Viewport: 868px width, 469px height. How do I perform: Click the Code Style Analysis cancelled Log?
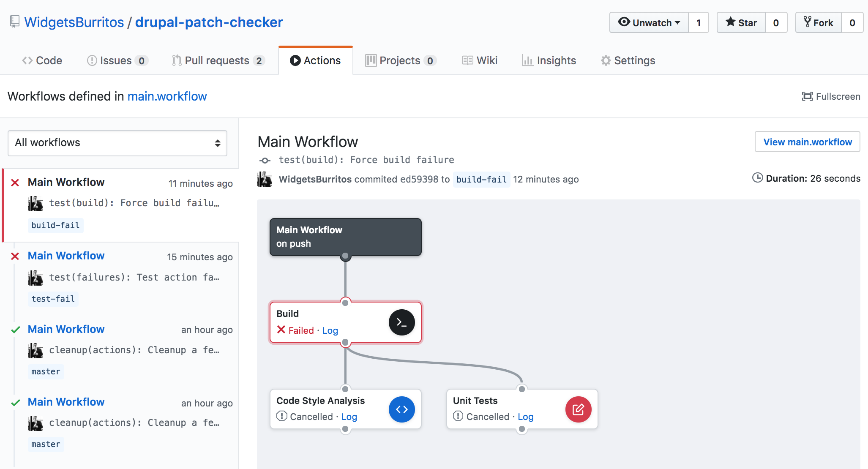(348, 416)
